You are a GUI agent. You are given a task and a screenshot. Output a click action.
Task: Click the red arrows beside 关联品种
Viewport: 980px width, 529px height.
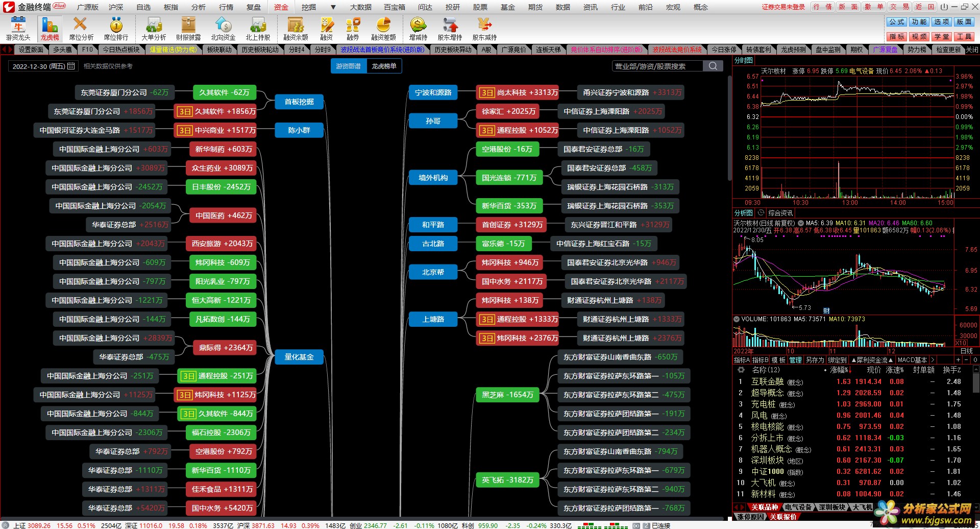point(740,507)
